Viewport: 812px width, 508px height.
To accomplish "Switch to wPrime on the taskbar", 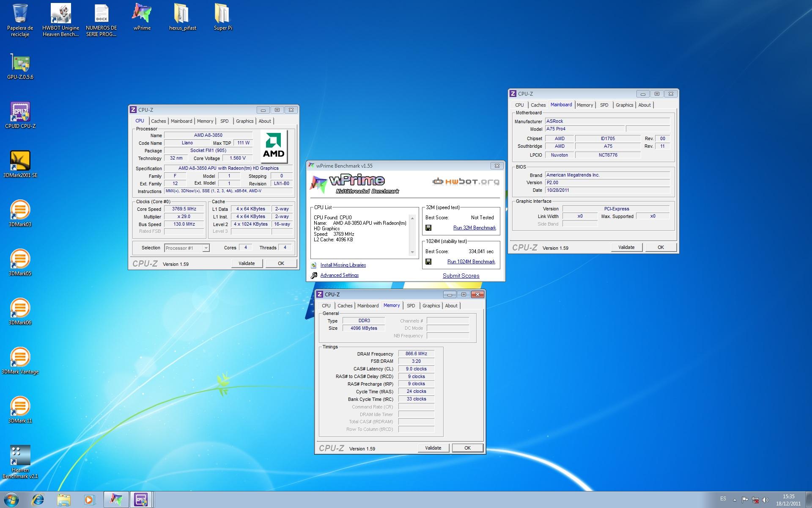I will (116, 500).
